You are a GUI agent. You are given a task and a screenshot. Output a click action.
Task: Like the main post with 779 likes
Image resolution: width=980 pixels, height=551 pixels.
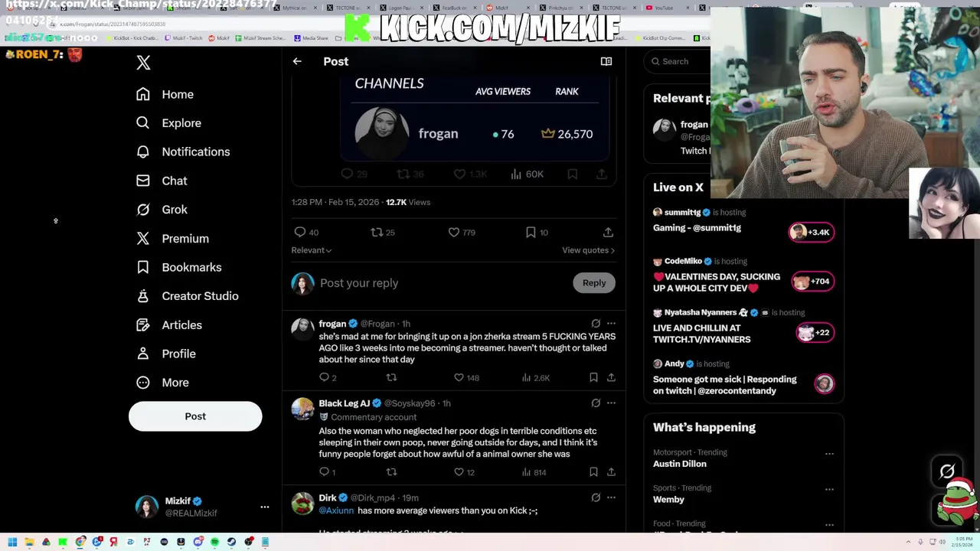[454, 232]
